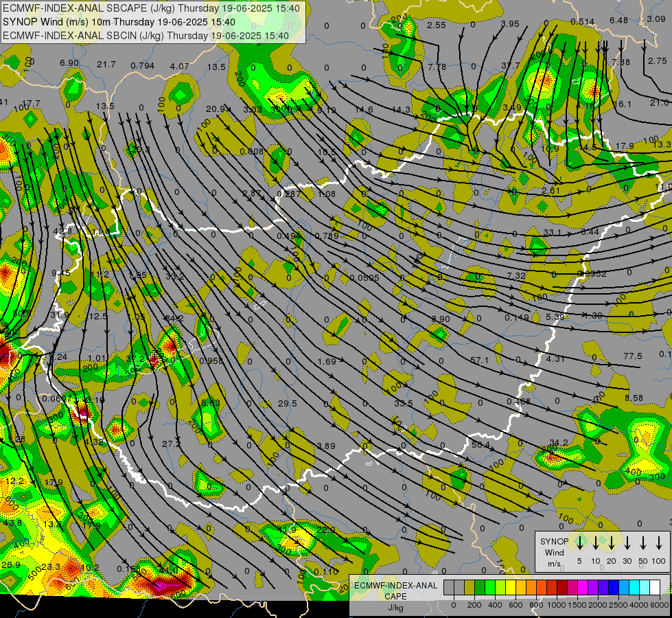Pick the dark blue legend swatch

[x=613, y=588]
